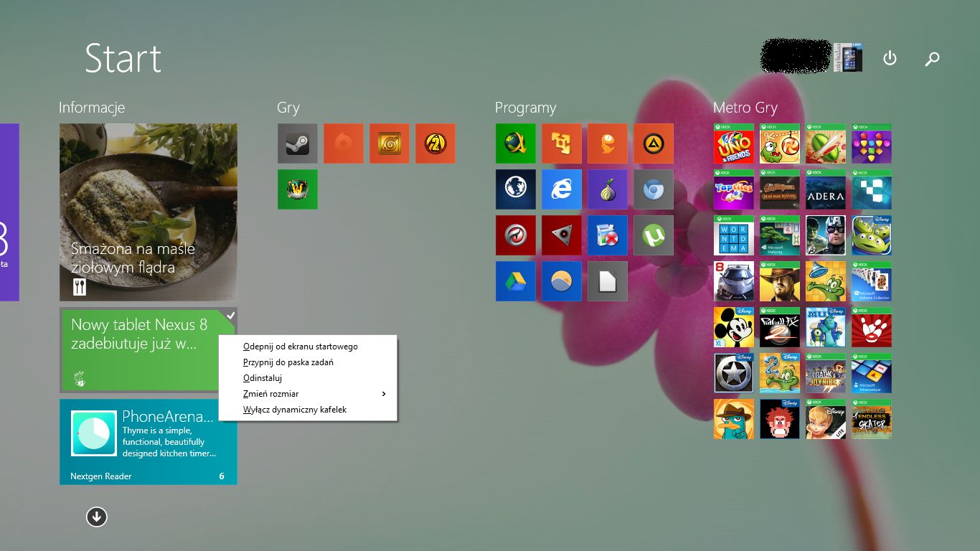Launch the Microsoft Minesweeper tile
The height and width of the screenshot is (551, 980).
872,373
